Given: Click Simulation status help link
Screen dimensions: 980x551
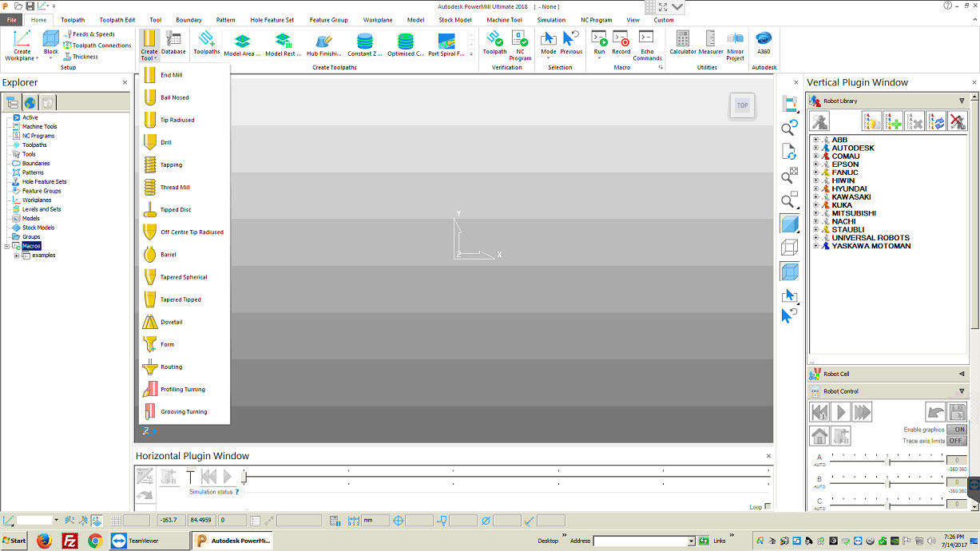Looking at the screenshot, I should (x=237, y=492).
